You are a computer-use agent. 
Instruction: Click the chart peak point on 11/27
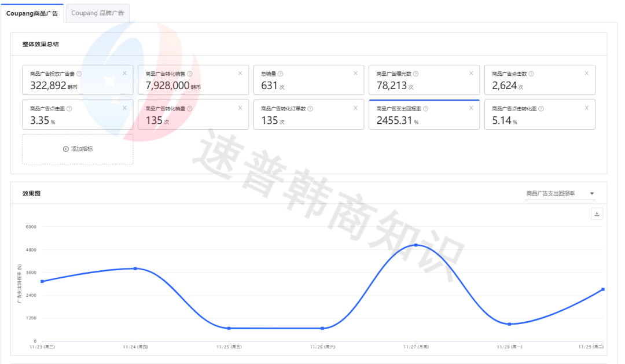coord(416,245)
